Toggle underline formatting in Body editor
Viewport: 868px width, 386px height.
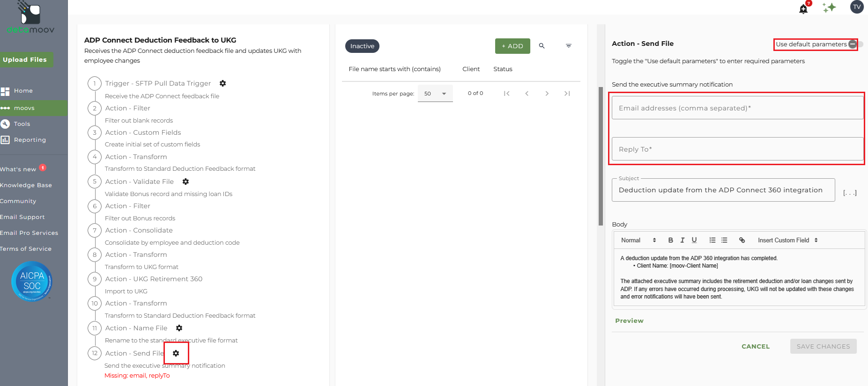tap(694, 240)
